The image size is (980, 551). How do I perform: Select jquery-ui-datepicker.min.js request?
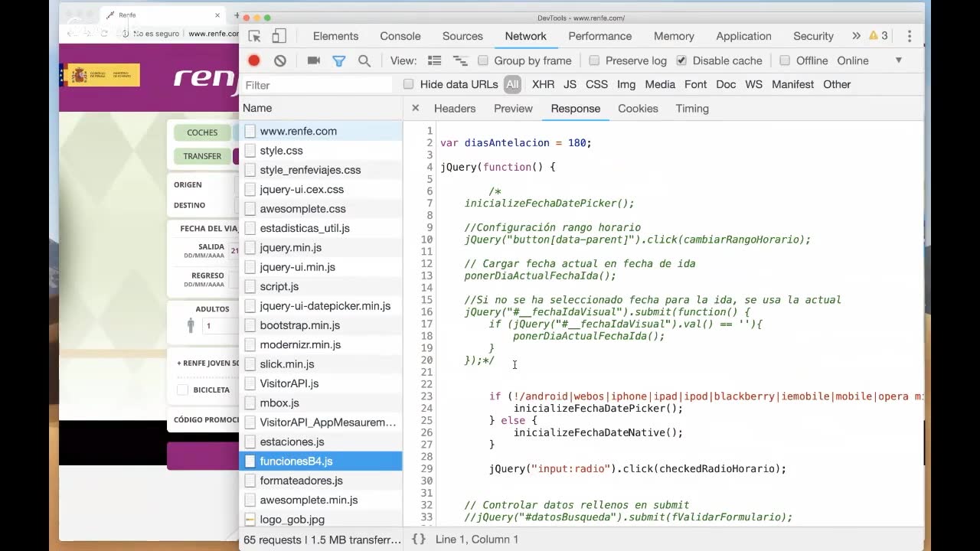pos(321,306)
